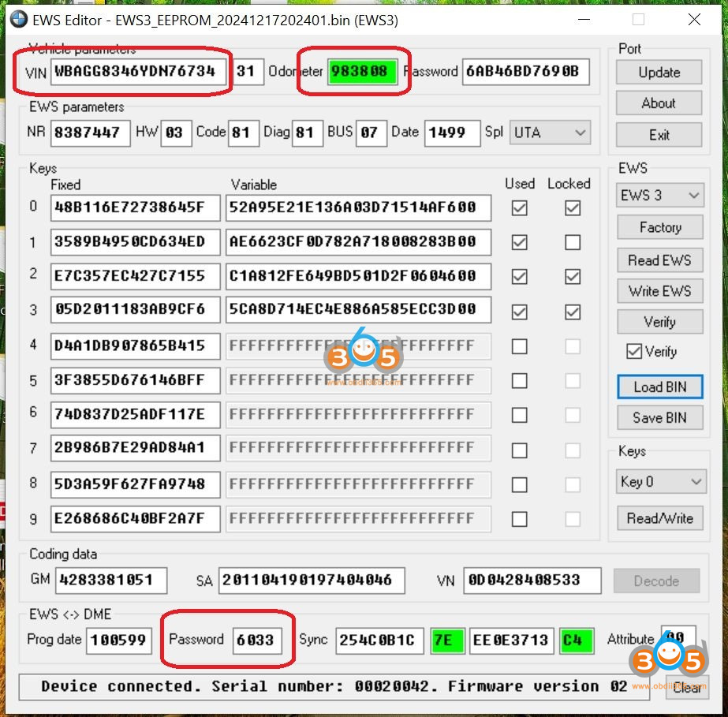Click the VN coding field 0D0428408533

coord(532,581)
